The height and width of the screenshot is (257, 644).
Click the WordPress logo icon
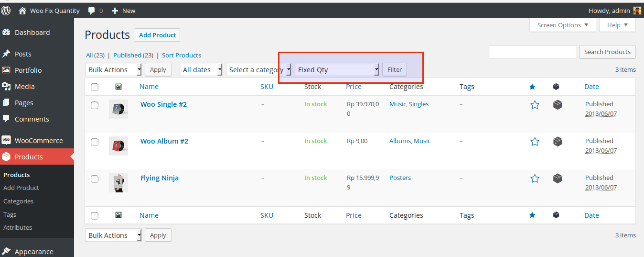point(6,11)
